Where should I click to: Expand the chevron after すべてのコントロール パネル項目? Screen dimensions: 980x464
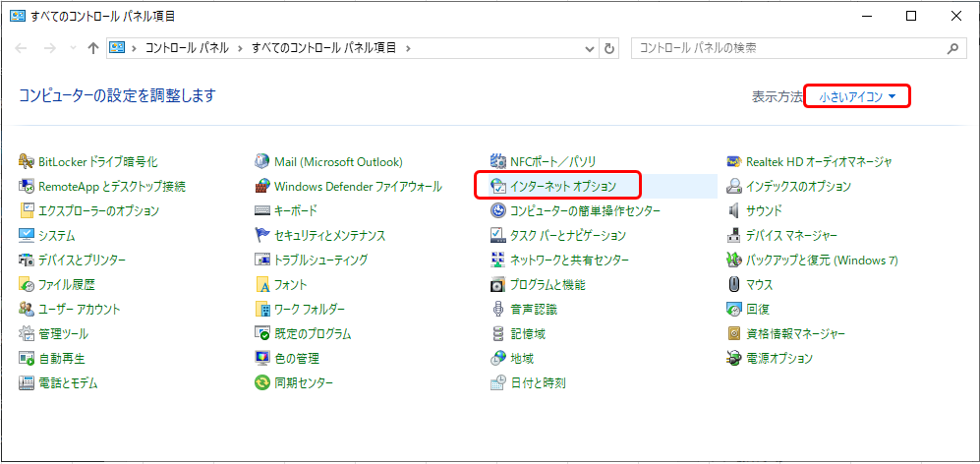pos(408,48)
